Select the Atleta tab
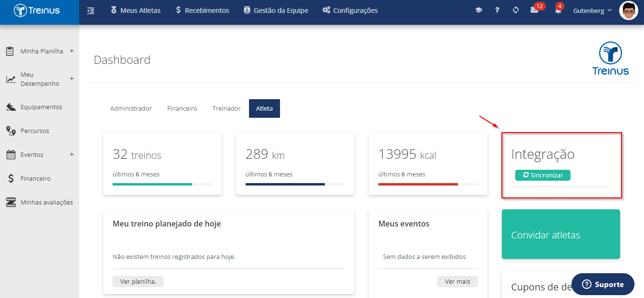This screenshot has width=644, height=298. [264, 108]
